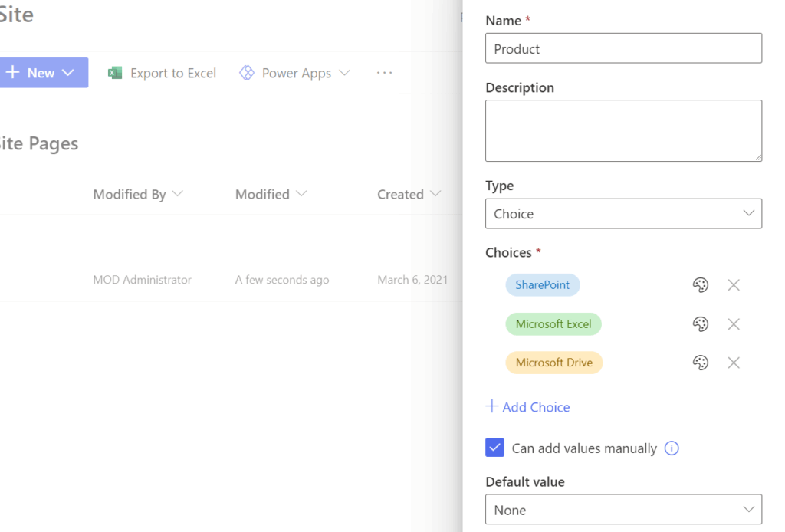Click the Excel icon in toolbar
This screenshot has width=785, height=532.
pos(115,73)
